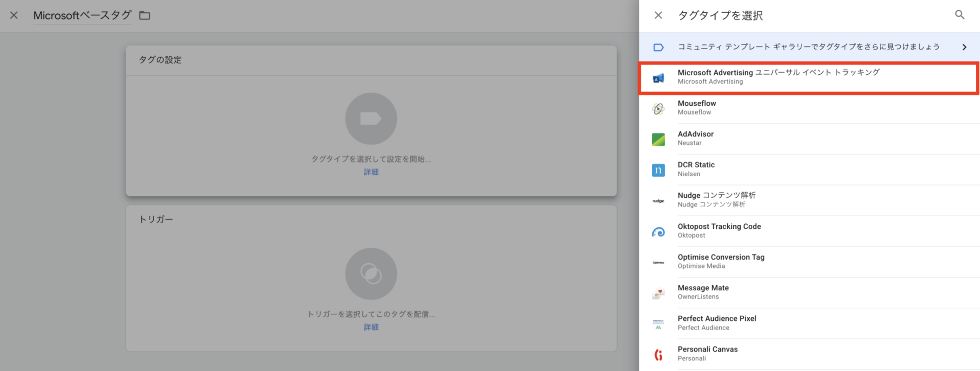Click the Neustar AdAdvisor green icon

point(658,140)
